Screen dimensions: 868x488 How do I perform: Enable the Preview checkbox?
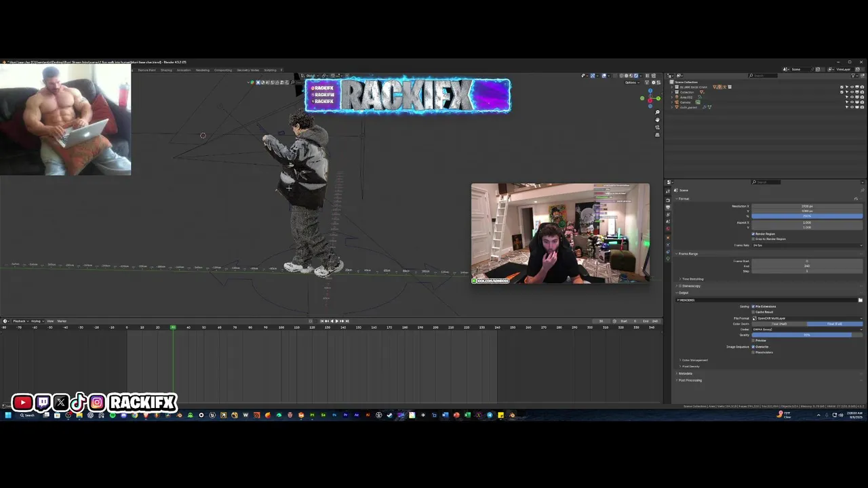[753, 340]
